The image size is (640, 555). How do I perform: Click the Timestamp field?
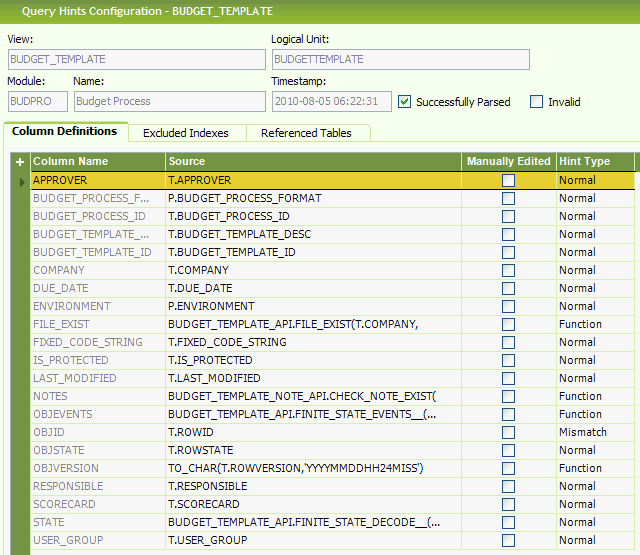(x=331, y=101)
